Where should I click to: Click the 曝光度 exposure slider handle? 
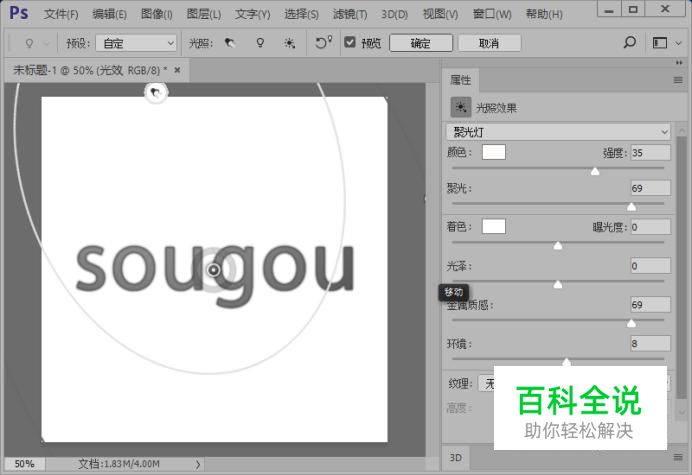coord(558,245)
